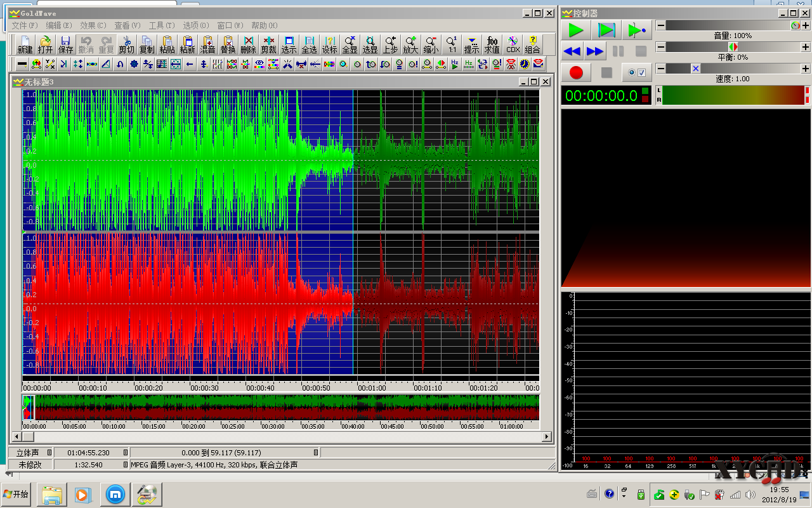Click the blue Rewind button

coord(572,51)
